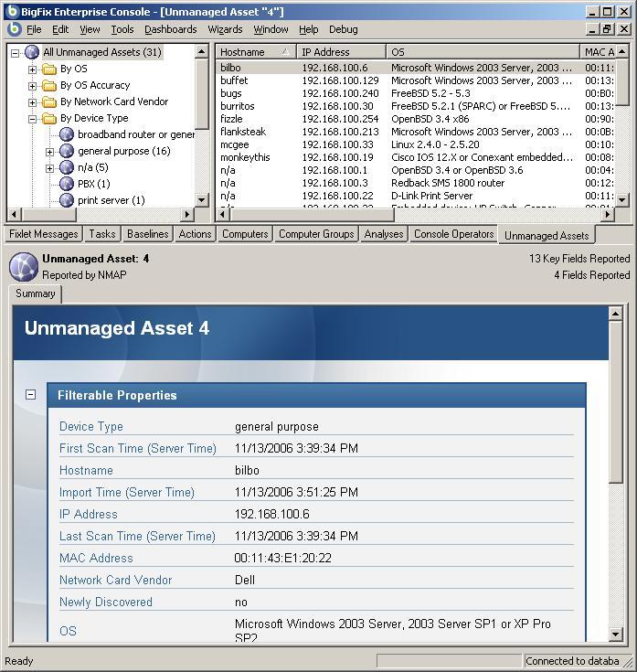637x672 pixels.
Task: Select the buffet host row
Action: [x=416, y=80]
